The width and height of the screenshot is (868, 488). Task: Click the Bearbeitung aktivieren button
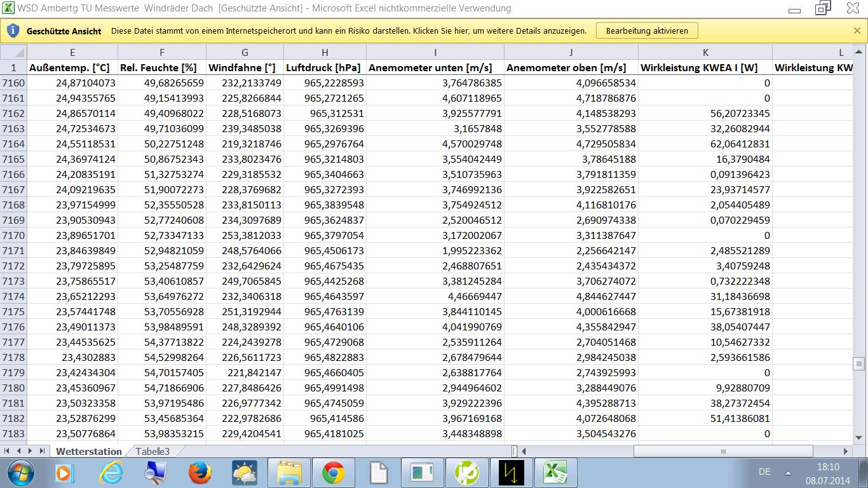pos(646,30)
